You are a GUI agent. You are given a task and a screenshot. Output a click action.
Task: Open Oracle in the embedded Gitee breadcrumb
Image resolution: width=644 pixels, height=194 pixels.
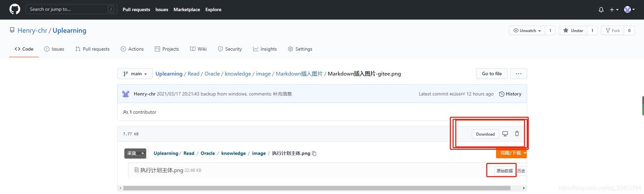208,153
